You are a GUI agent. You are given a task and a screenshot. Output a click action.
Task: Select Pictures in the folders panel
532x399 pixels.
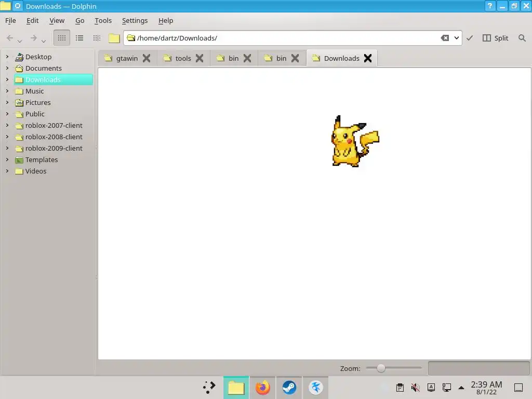click(33, 102)
